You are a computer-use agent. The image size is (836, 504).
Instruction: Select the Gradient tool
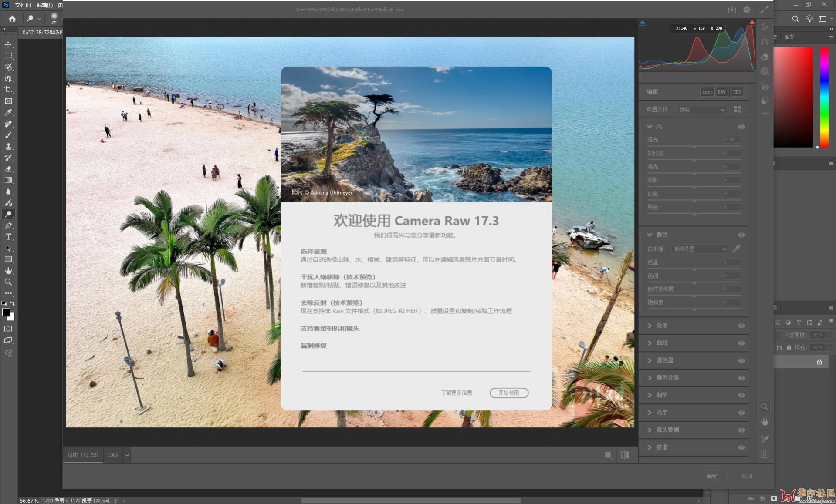click(8, 180)
